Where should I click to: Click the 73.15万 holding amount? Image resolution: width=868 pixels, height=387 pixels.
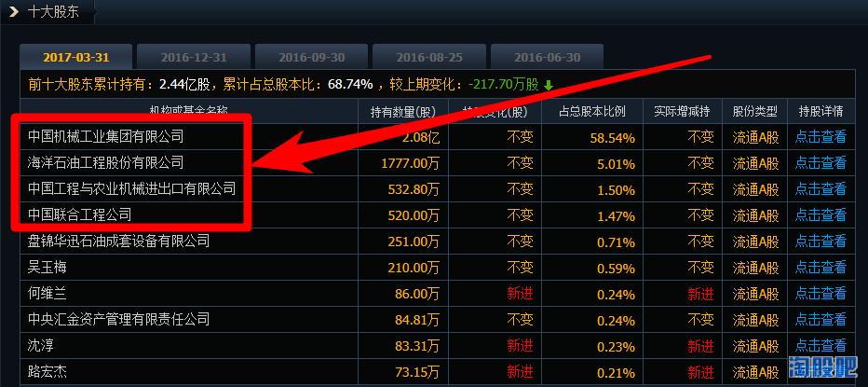417,371
